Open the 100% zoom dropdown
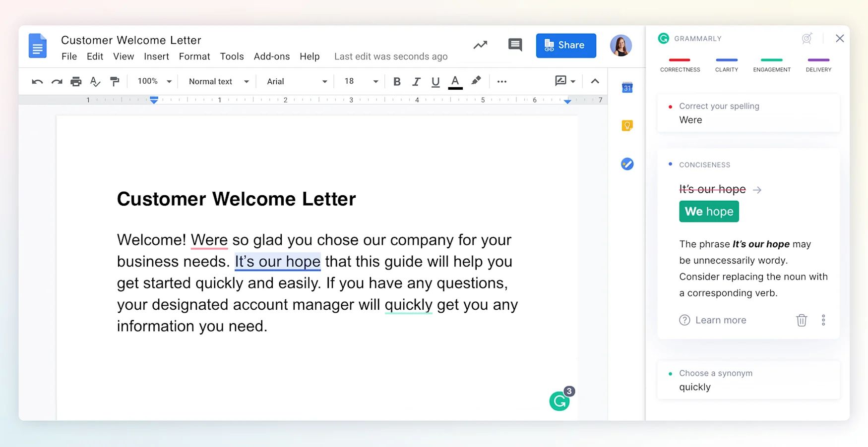 click(154, 81)
